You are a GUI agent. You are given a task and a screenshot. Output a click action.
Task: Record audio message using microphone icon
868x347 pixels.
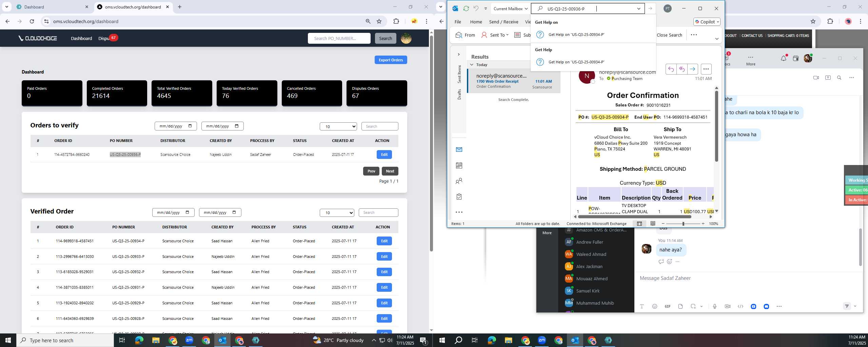[714, 306]
